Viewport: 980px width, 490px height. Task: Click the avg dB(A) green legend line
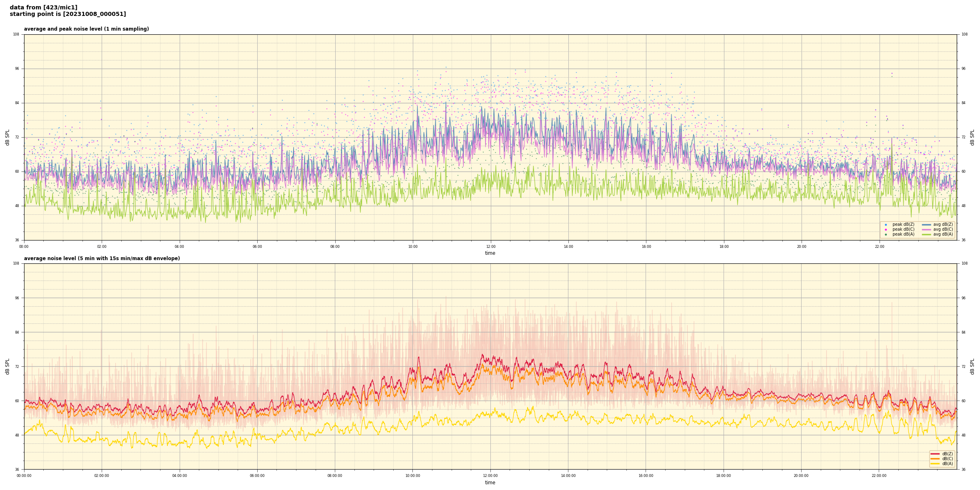[926, 234]
